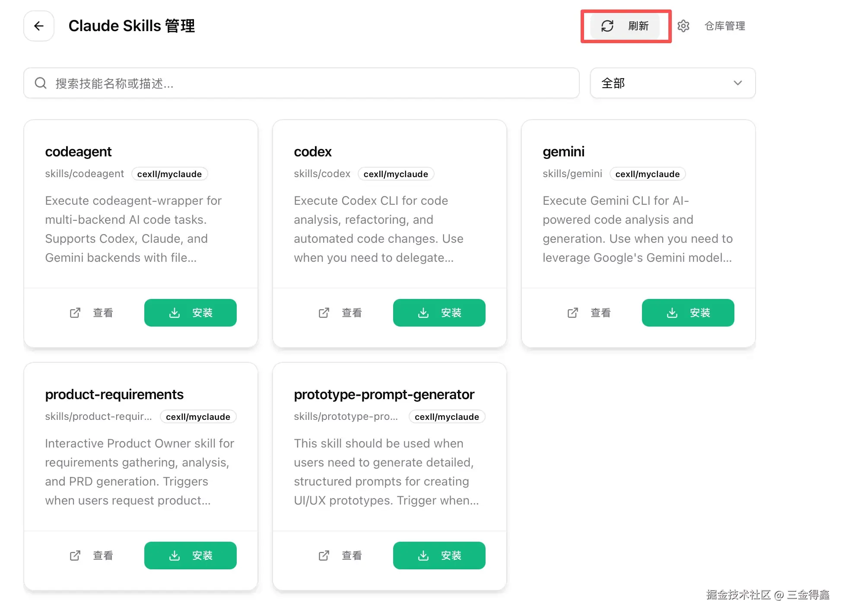Click download icon on gemini card
The width and height of the screenshot is (845, 616).
pos(672,313)
